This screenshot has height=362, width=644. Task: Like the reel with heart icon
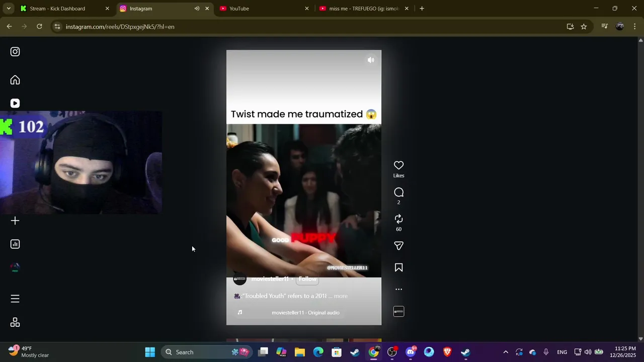point(398,165)
